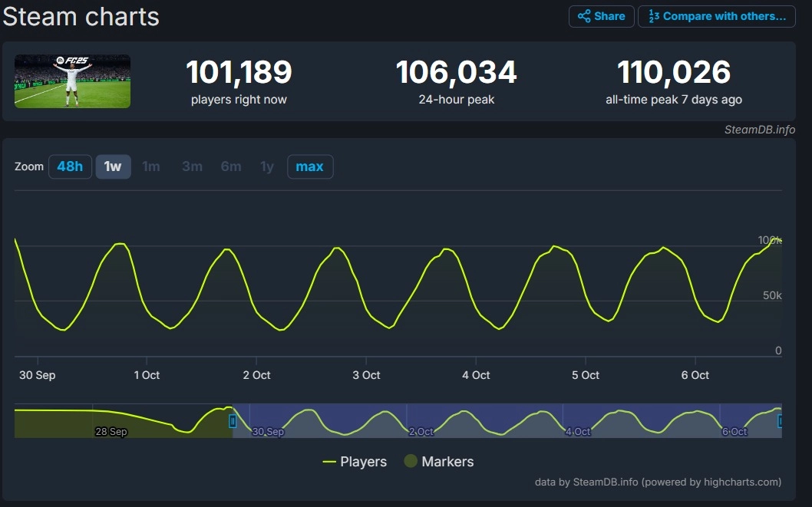This screenshot has height=507, width=812.
Task: Toggle the Markers series in the legend
Action: [x=439, y=462]
